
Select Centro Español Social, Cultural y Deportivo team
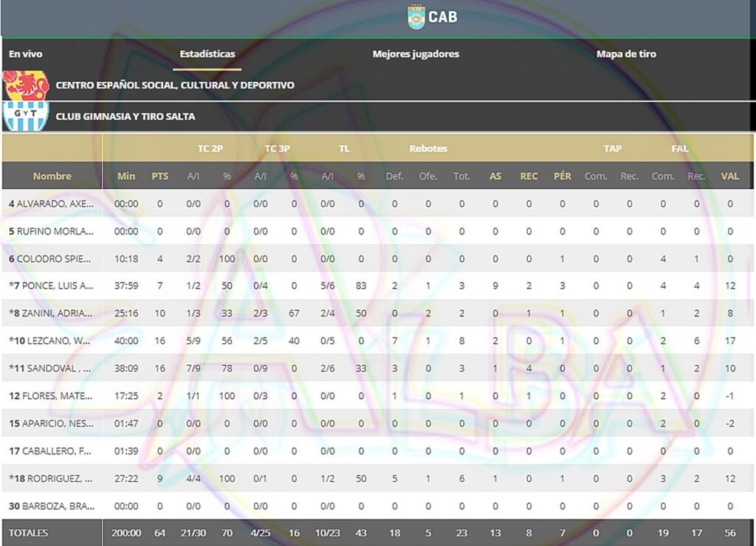point(175,86)
